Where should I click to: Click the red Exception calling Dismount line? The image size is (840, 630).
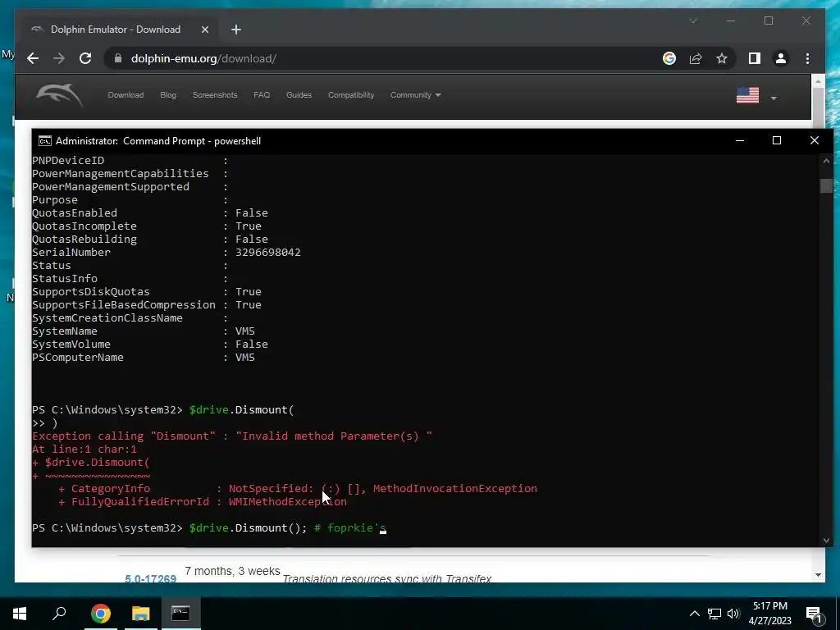[232, 436]
